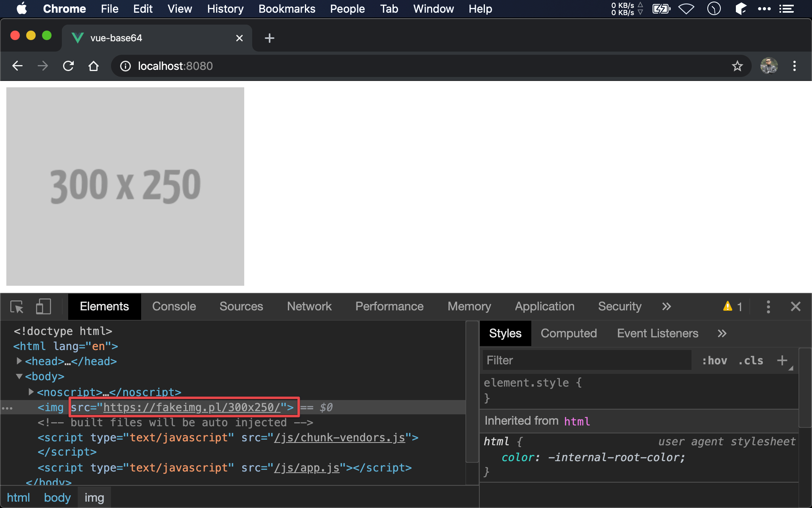Show more DevTools panels chevron

click(666, 306)
